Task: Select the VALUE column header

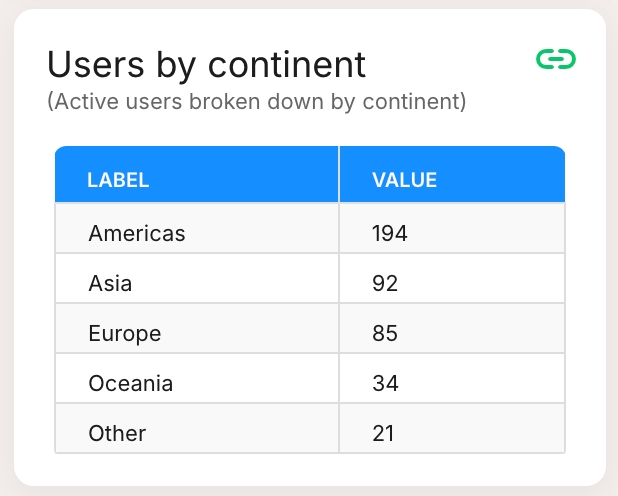Action: tap(404, 180)
